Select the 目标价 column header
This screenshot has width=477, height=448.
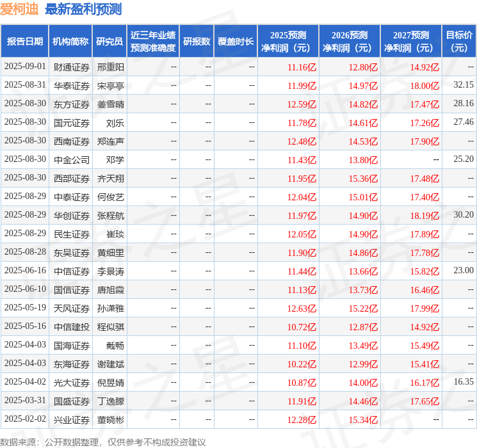[x=458, y=41]
